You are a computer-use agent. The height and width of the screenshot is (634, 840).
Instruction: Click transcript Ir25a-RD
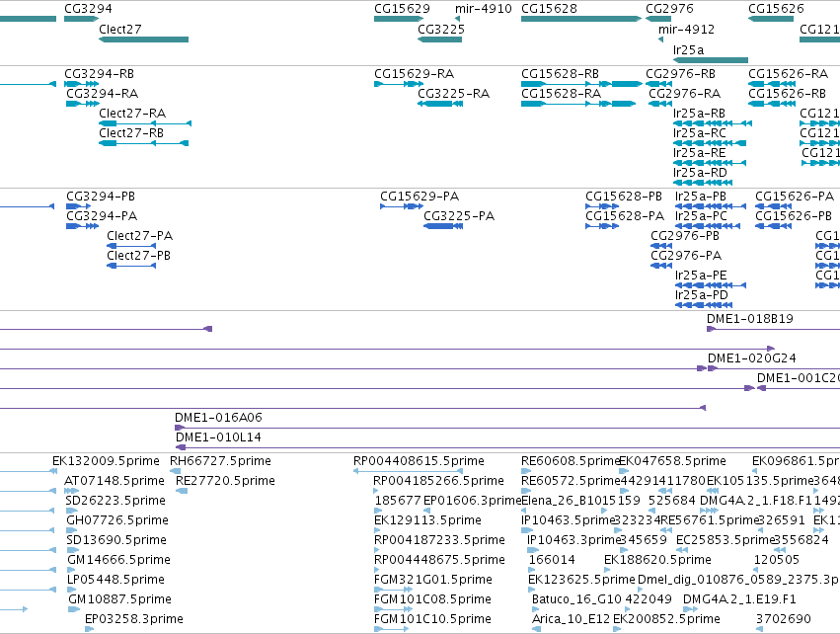(700, 173)
